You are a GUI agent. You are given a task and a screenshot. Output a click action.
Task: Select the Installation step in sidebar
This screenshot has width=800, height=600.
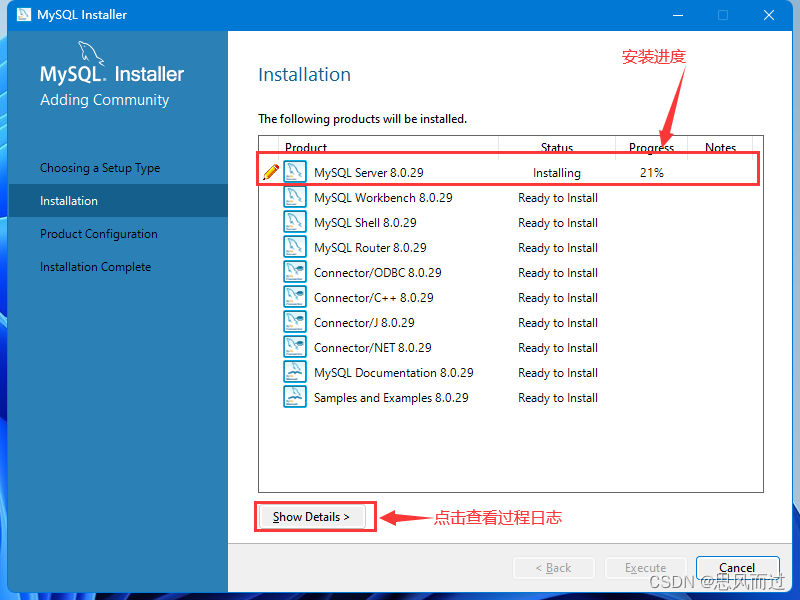(x=118, y=201)
